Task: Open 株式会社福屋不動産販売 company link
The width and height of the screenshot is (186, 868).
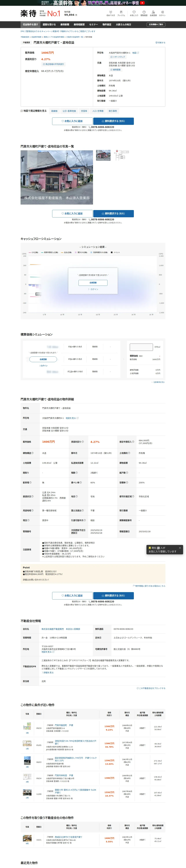Action: 61,629
